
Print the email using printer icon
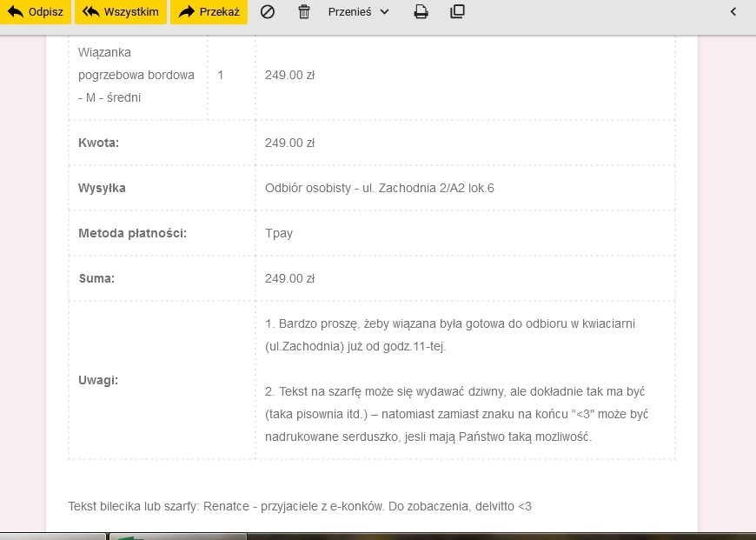(x=421, y=12)
